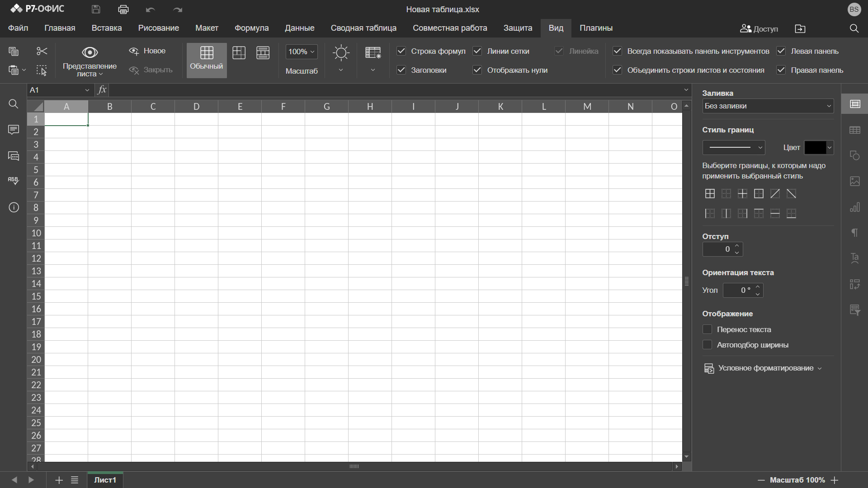Open the Доступ sharing button
The width and height of the screenshot is (868, 488).
[x=759, y=28]
